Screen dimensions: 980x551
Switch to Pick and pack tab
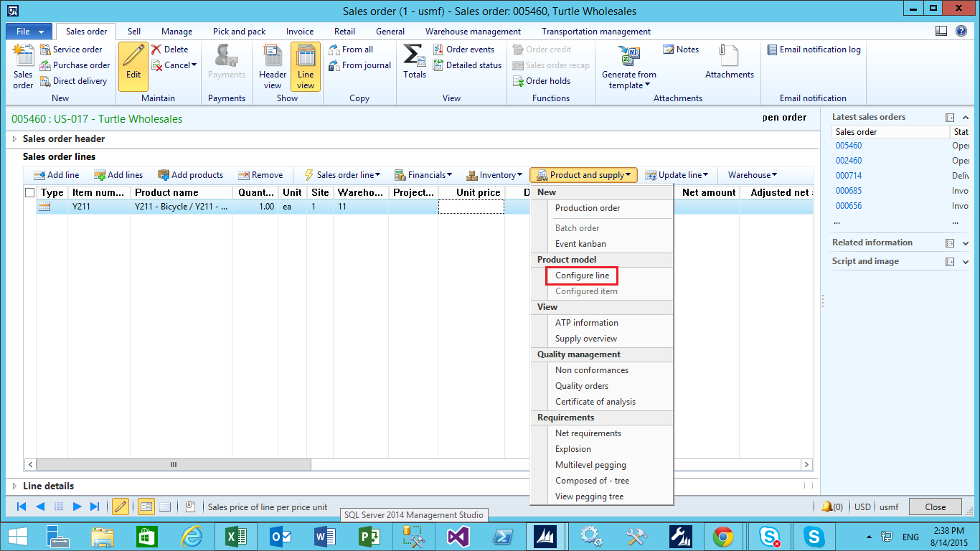[x=239, y=32]
